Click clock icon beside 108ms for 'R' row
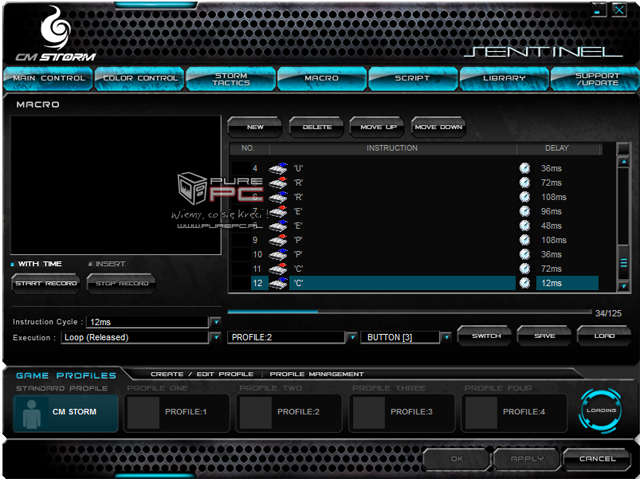The height and width of the screenshot is (479, 640). (x=524, y=197)
